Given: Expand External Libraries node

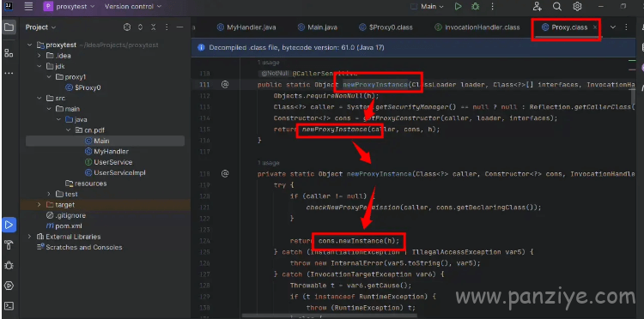Looking at the screenshot, I should click(x=29, y=237).
